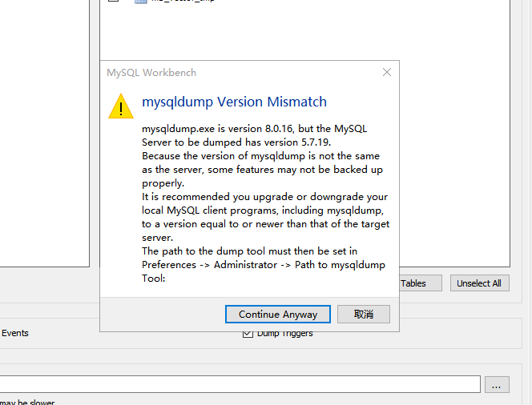Click the "Path to mysqldump Tool" preference text
532x405 pixels.
coord(264,271)
